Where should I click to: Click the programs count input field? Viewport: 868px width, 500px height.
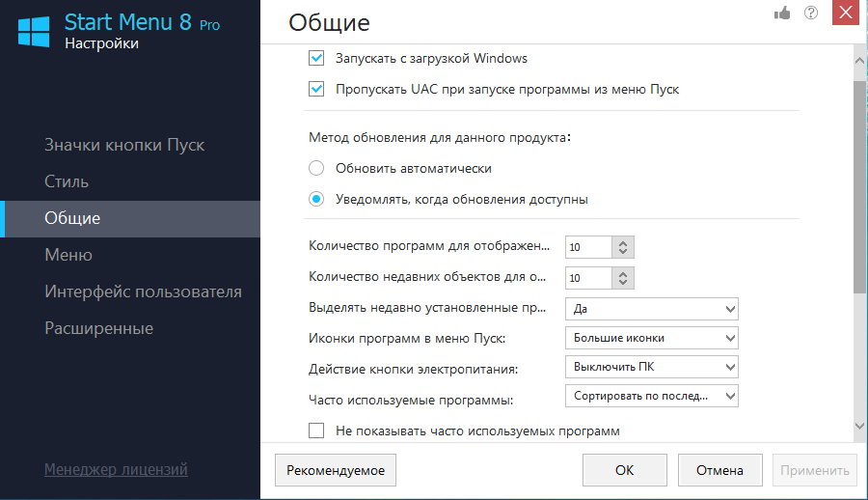[588, 247]
